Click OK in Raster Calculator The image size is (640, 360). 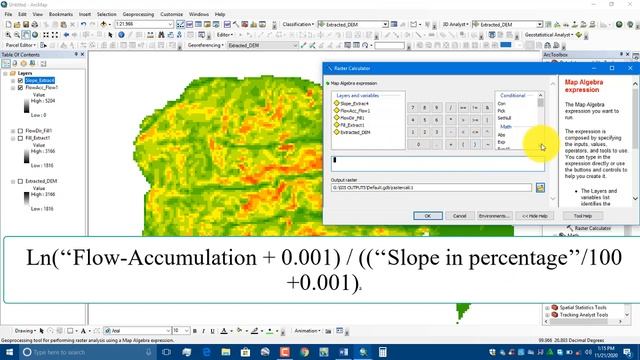[x=428, y=216]
